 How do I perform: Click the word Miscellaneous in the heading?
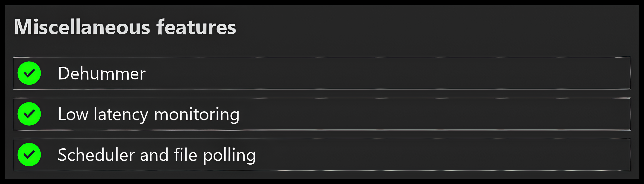click(82, 27)
